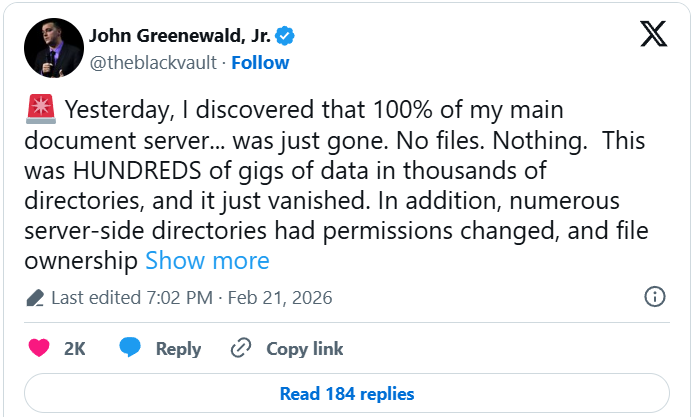The width and height of the screenshot is (695, 417).
Task: Open Read 184 replies button
Action: point(347,393)
